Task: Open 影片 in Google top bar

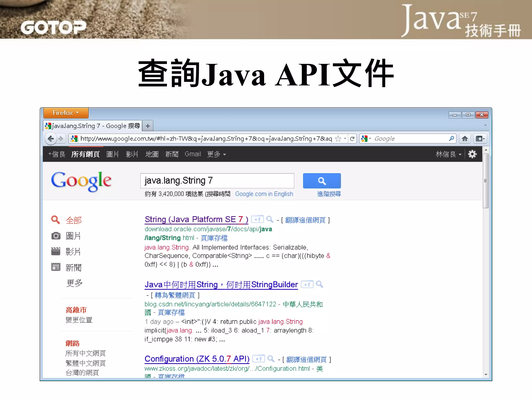Action: [132, 154]
